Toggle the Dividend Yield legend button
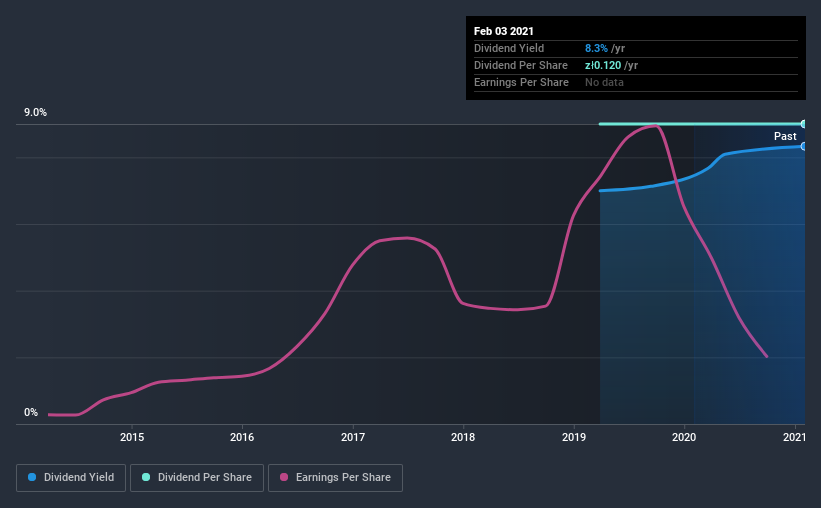This screenshot has width=821, height=508. [x=71, y=478]
